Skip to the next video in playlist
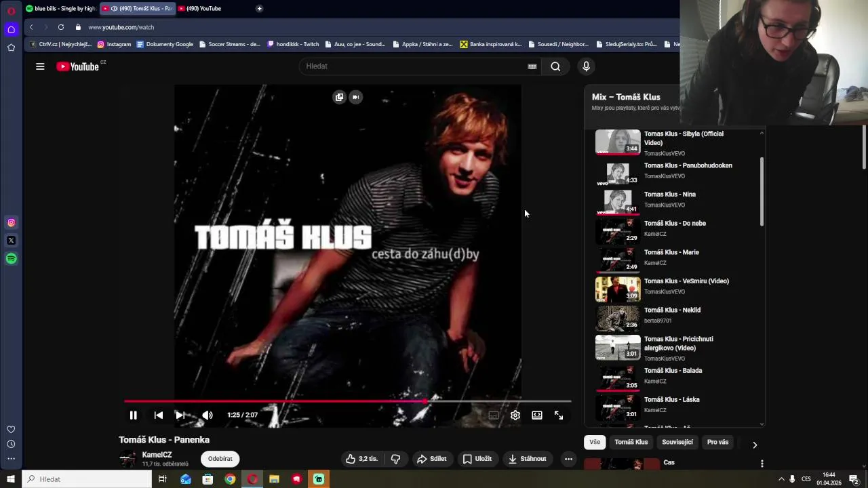Viewport: 868px width, 488px height. tap(180, 415)
